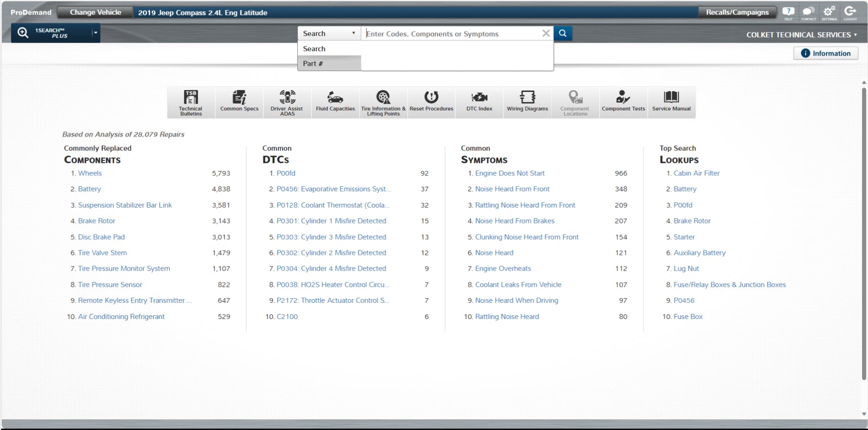This screenshot has height=430, width=868.
Task: Open the DTC Index
Action: click(479, 102)
